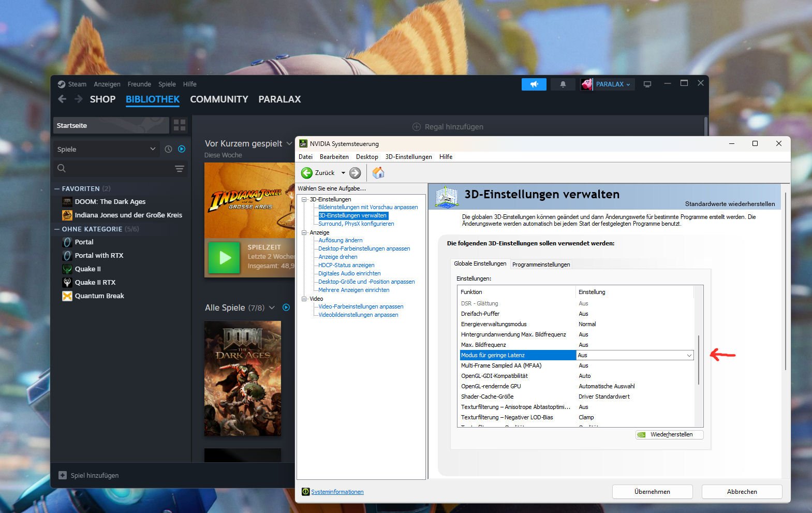Select Surround, PhysX konfigurieren tree item
The image size is (812, 513).
[356, 224]
